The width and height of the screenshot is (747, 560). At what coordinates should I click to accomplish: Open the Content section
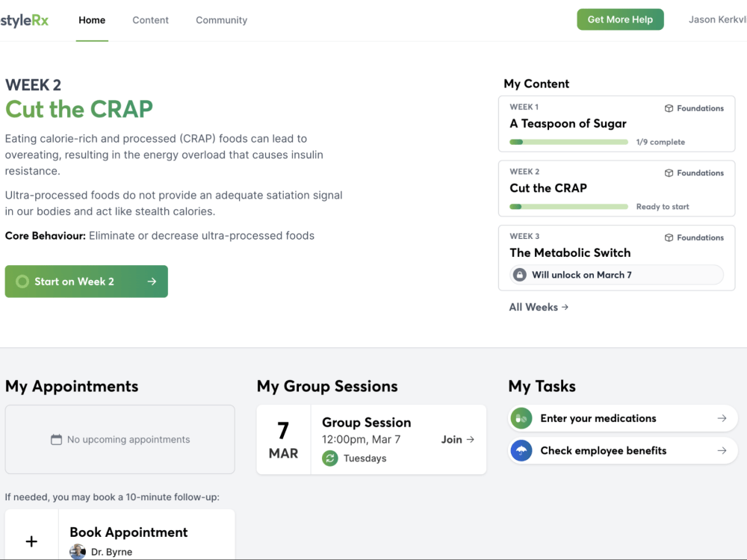[150, 20]
